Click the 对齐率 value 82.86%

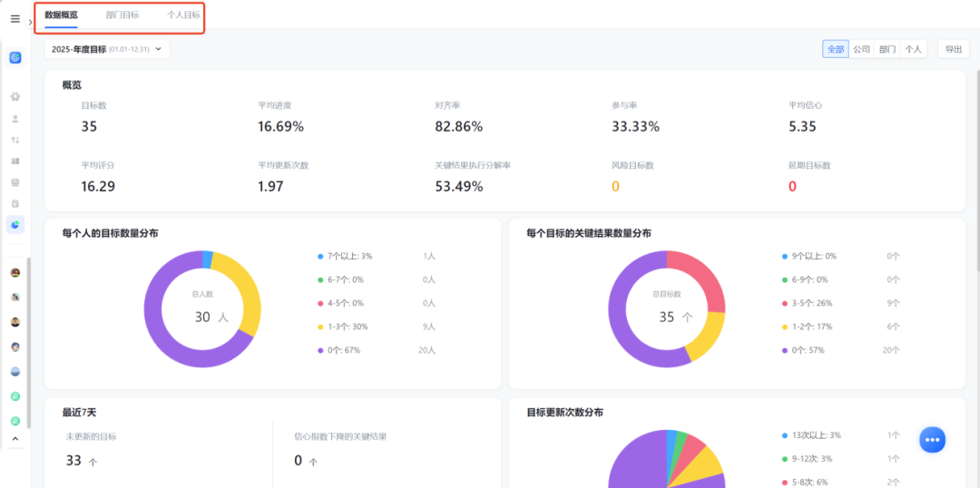coord(459,127)
